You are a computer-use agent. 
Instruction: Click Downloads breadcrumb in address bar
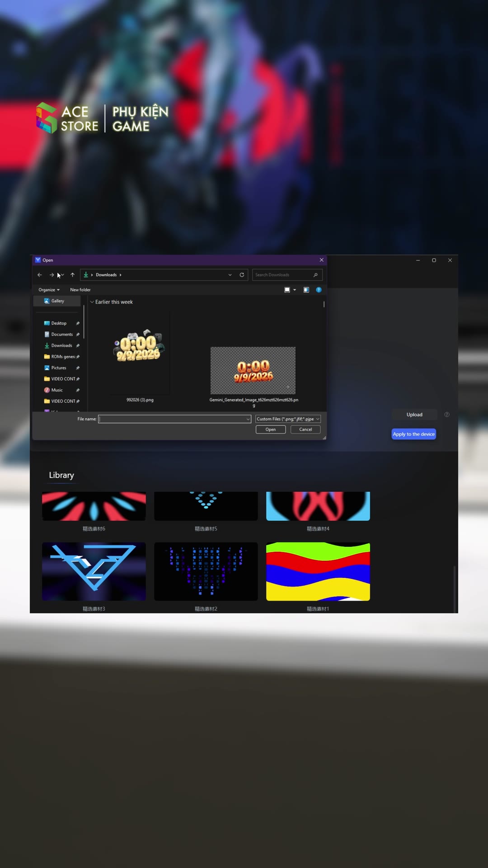[x=106, y=275]
